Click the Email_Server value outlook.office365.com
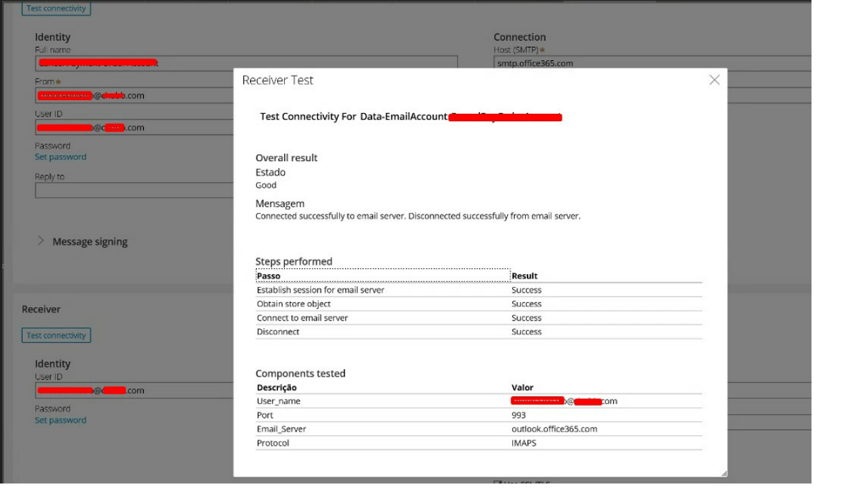The width and height of the screenshot is (868, 488). [554, 429]
